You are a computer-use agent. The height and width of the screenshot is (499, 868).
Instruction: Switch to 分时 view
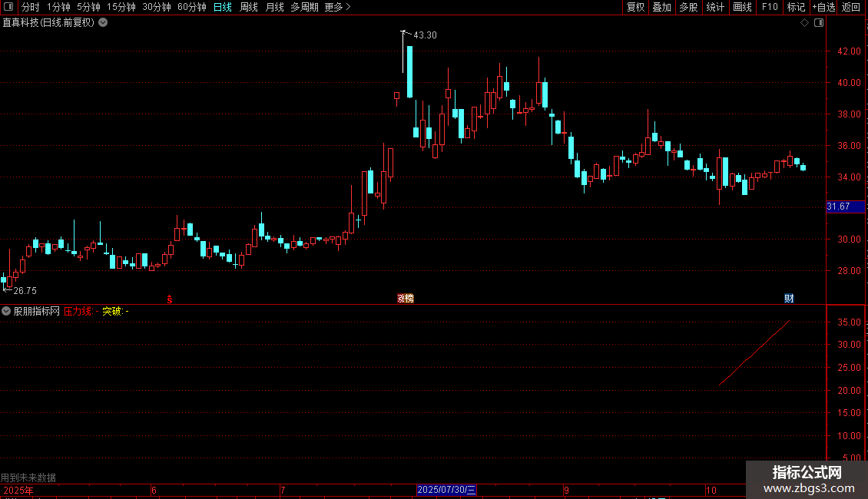pos(31,7)
